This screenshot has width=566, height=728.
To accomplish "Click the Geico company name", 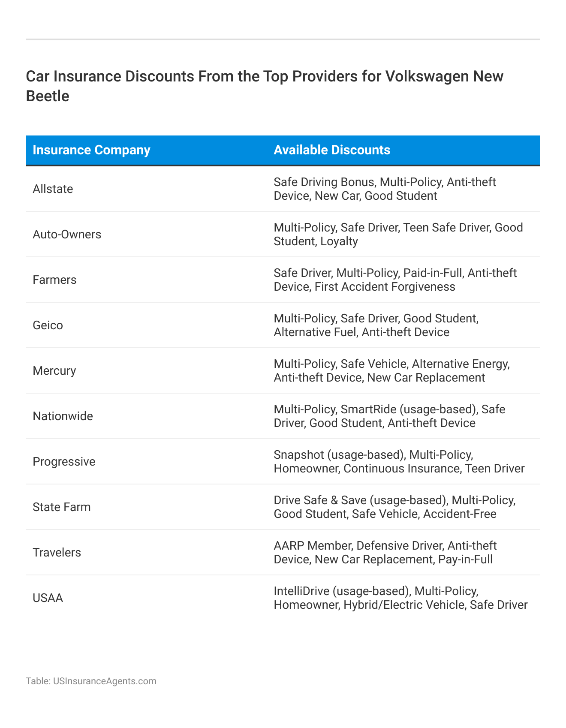I will (48, 325).
